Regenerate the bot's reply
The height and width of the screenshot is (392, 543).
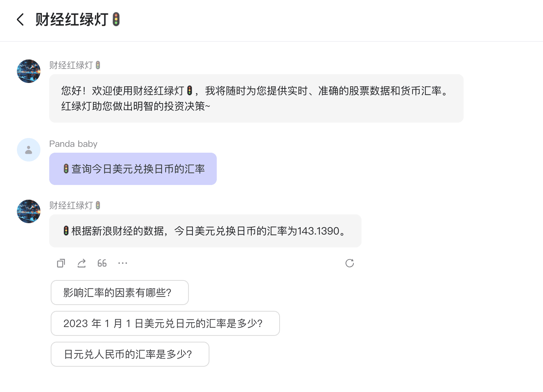tap(349, 263)
